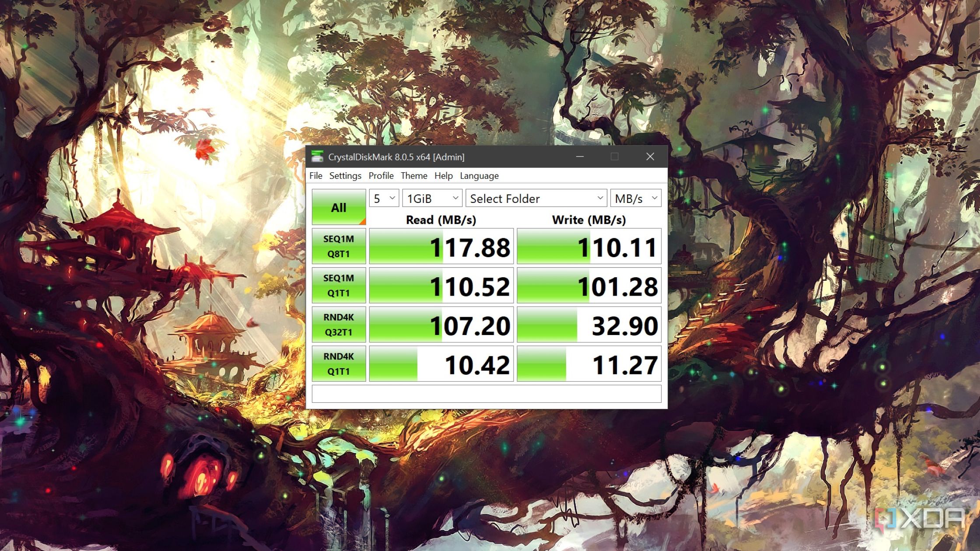Click the CrystalDiskMark app icon in title bar
980x551 pixels.
(x=317, y=157)
